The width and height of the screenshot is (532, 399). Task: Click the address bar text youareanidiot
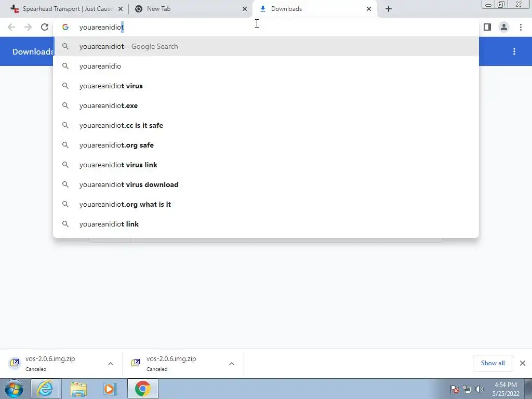tap(101, 27)
